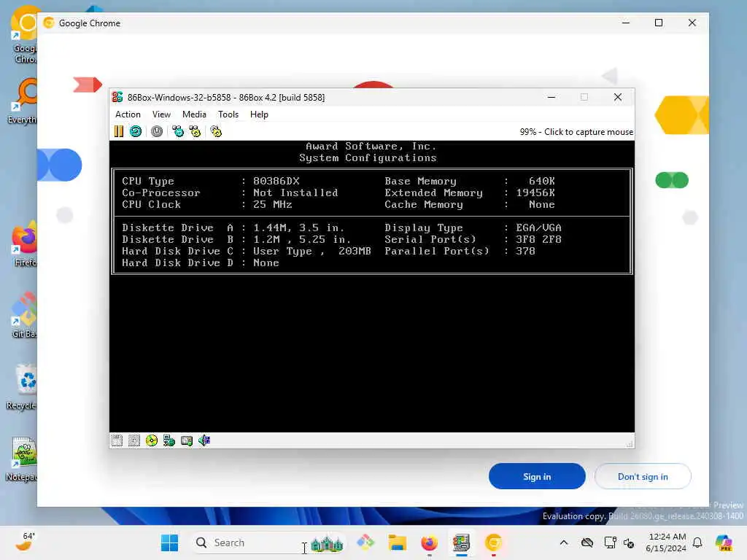Open the Action menu
747x560 pixels.
(x=128, y=114)
